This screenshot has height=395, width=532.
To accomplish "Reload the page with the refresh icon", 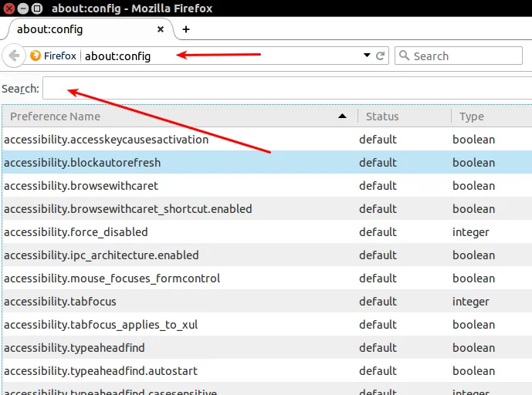I will (x=381, y=56).
